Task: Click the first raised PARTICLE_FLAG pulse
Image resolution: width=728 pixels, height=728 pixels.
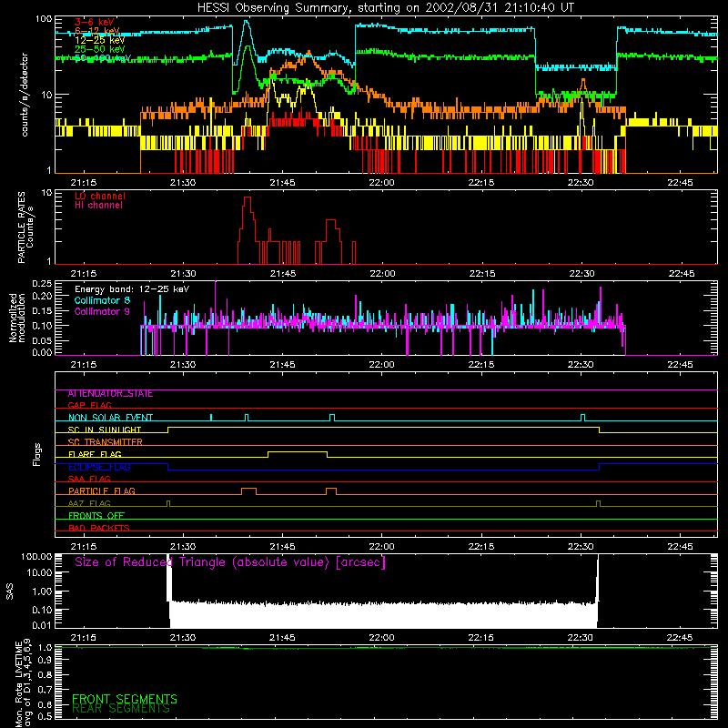Action: 248,489
